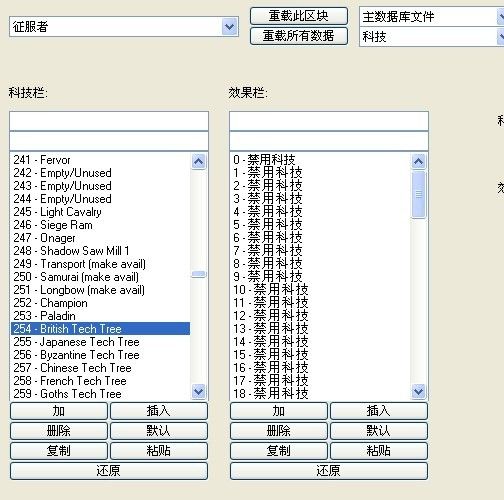Click tech list scroll up arrow
The height and width of the screenshot is (500, 504).
point(199,162)
